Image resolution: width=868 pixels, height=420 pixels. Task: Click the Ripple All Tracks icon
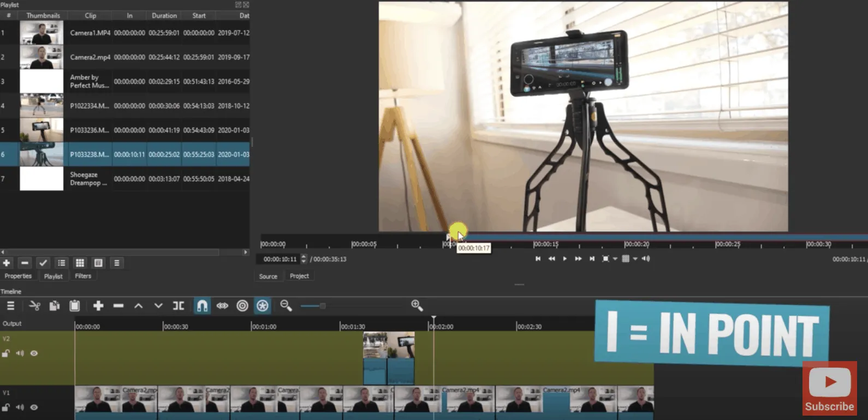tap(263, 306)
